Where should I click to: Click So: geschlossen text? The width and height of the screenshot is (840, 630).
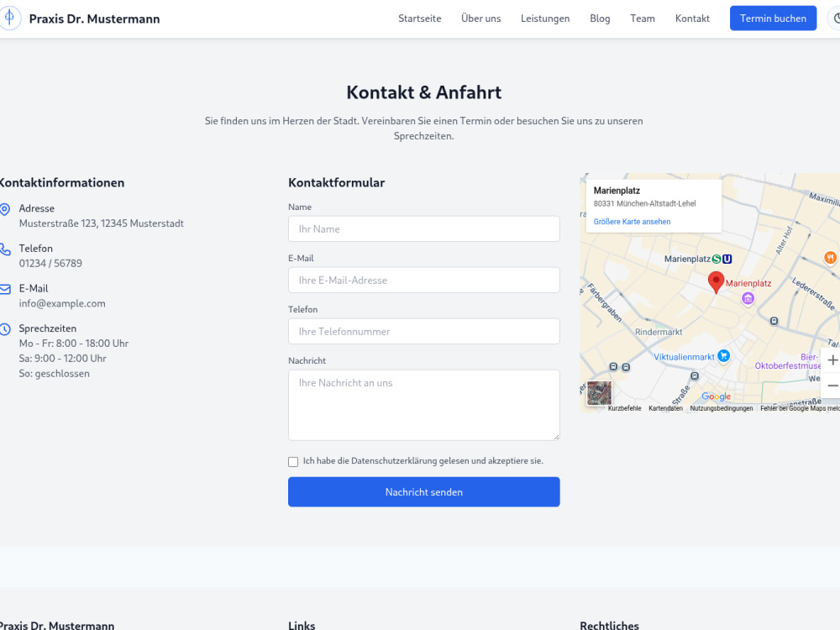pos(54,374)
